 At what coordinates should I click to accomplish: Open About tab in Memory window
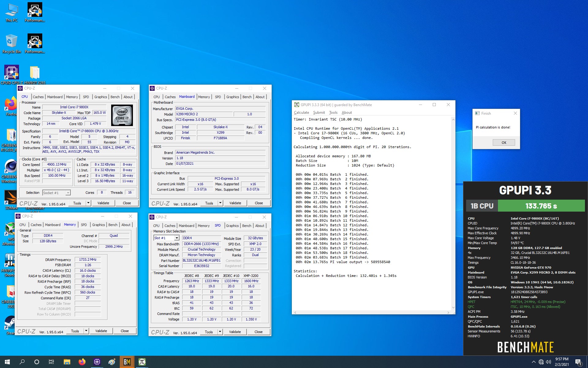[126, 225]
